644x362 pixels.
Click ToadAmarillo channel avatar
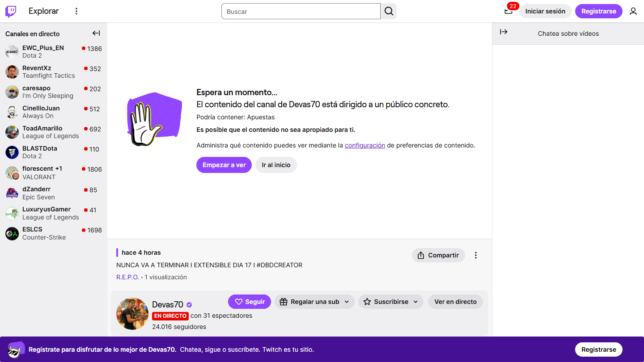point(12,132)
